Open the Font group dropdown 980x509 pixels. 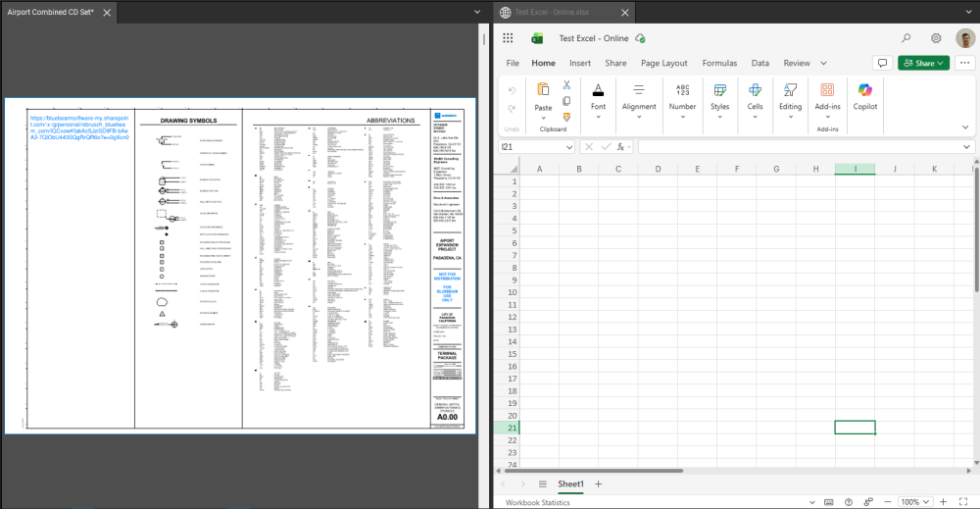point(598,117)
